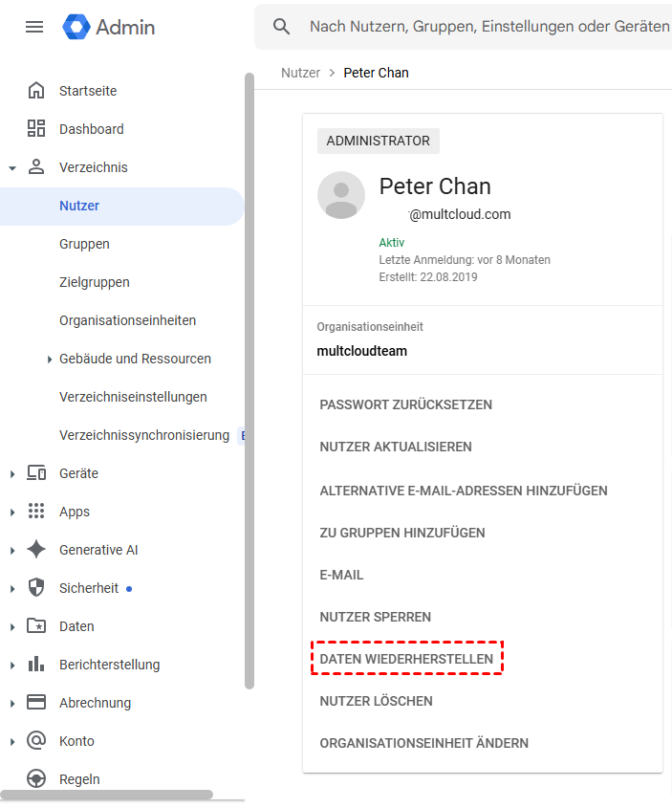Expand the Geräte section arrow

(x=12, y=474)
